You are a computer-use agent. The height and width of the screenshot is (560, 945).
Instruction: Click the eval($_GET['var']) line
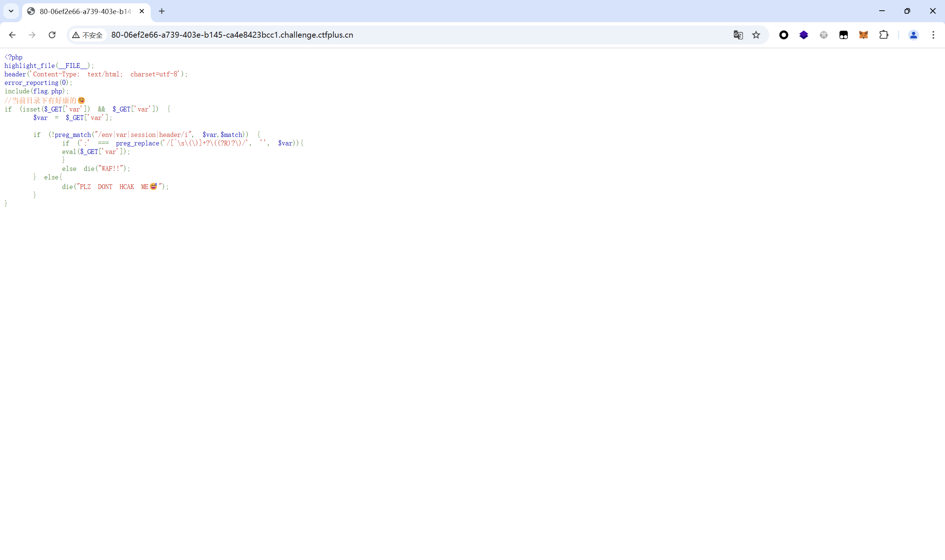click(96, 152)
